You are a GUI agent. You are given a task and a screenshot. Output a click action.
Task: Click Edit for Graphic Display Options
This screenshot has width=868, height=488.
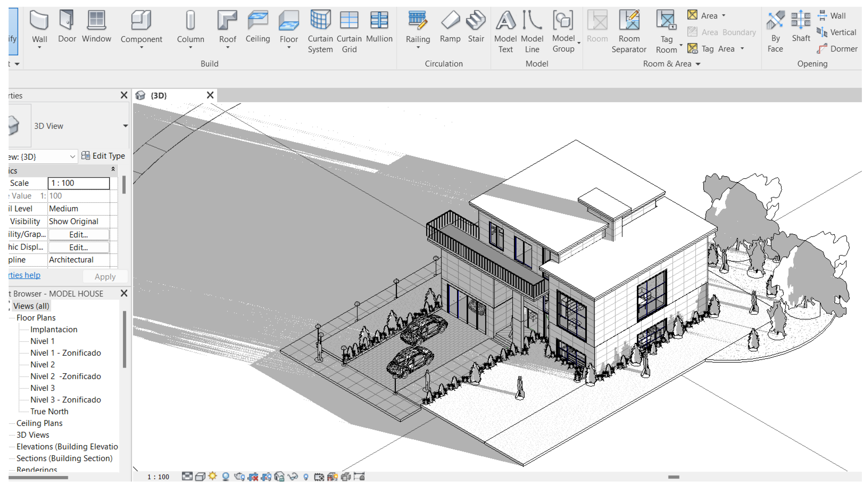78,247
